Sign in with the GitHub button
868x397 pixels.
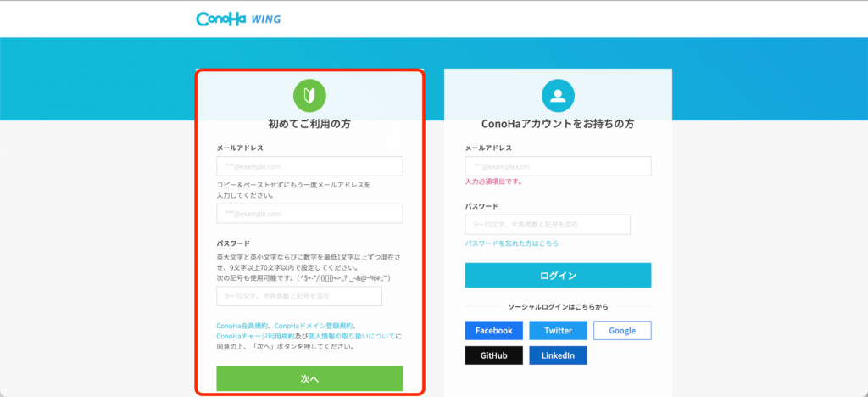(x=494, y=355)
